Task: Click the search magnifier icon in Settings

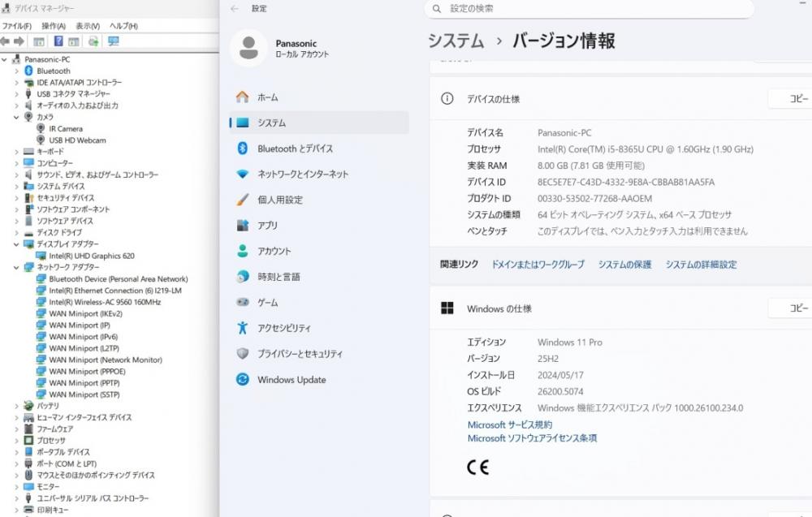Action: [437, 9]
